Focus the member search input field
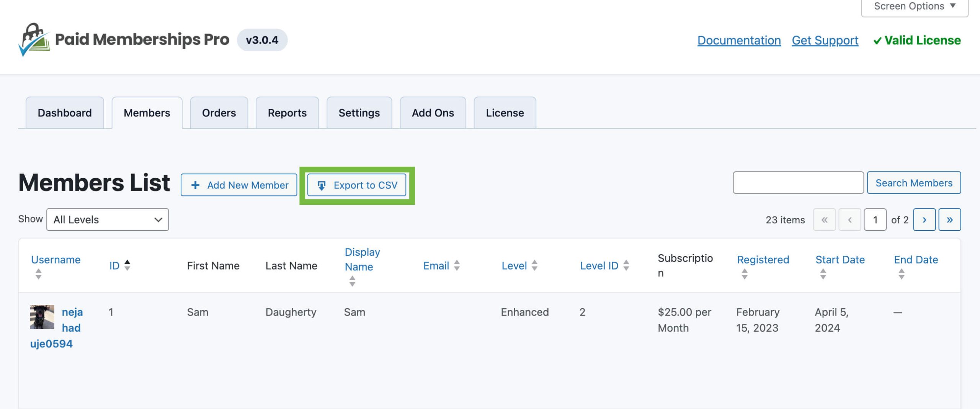980x409 pixels. tap(798, 183)
